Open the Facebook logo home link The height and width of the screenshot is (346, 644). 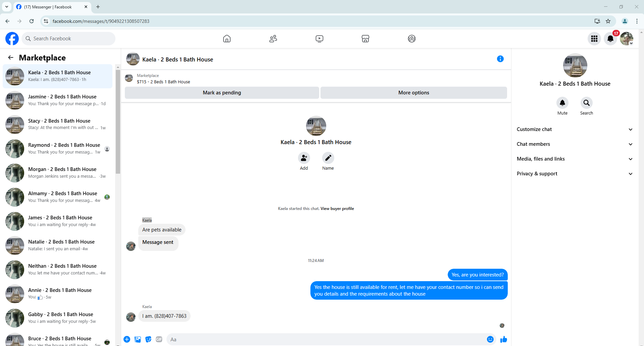click(x=12, y=39)
